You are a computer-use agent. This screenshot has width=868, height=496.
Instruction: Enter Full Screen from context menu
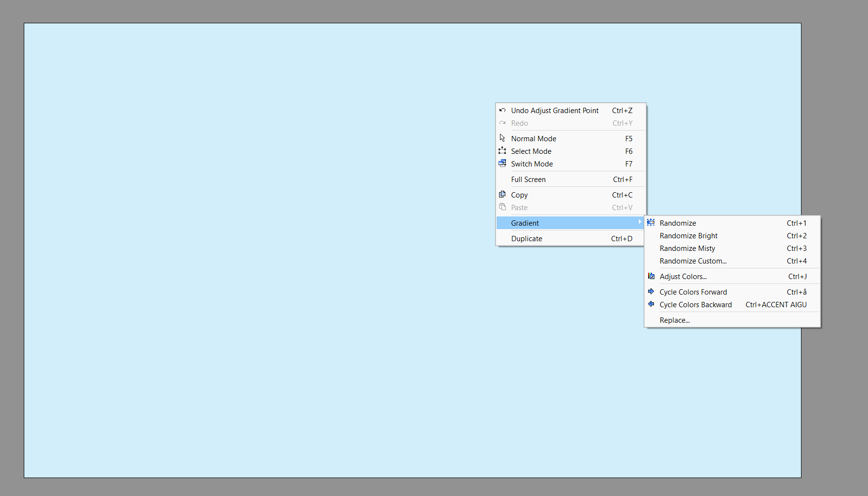click(x=528, y=180)
